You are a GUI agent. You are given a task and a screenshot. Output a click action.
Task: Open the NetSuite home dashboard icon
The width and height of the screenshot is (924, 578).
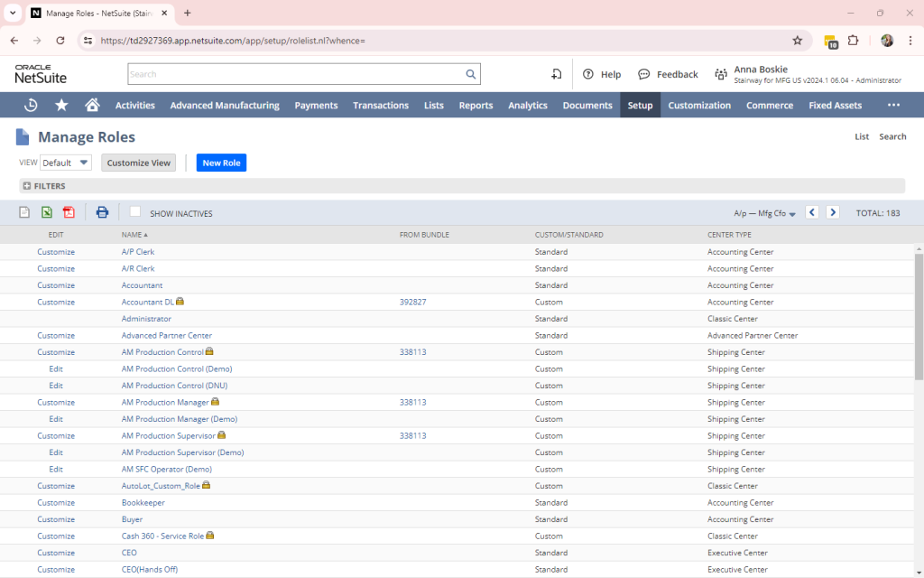pos(93,105)
